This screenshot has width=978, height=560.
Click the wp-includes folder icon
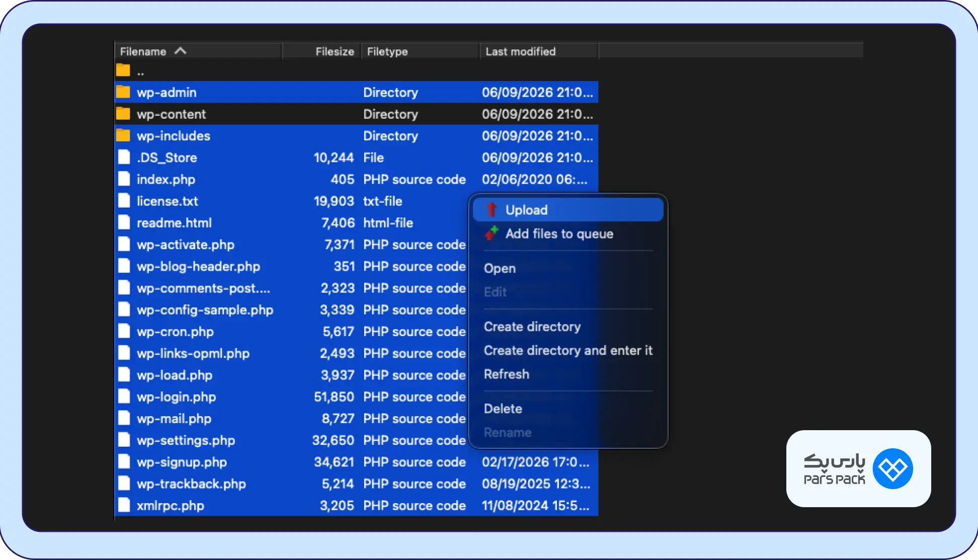click(x=123, y=135)
